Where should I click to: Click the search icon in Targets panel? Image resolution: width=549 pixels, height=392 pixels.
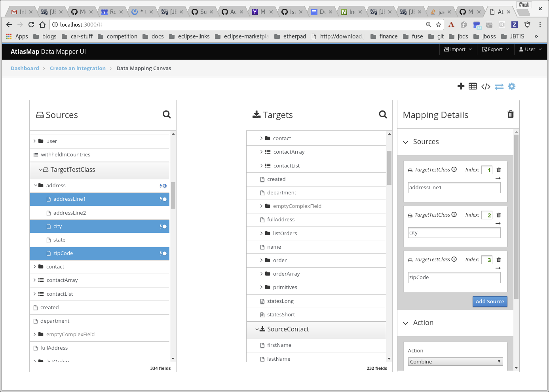click(x=383, y=114)
